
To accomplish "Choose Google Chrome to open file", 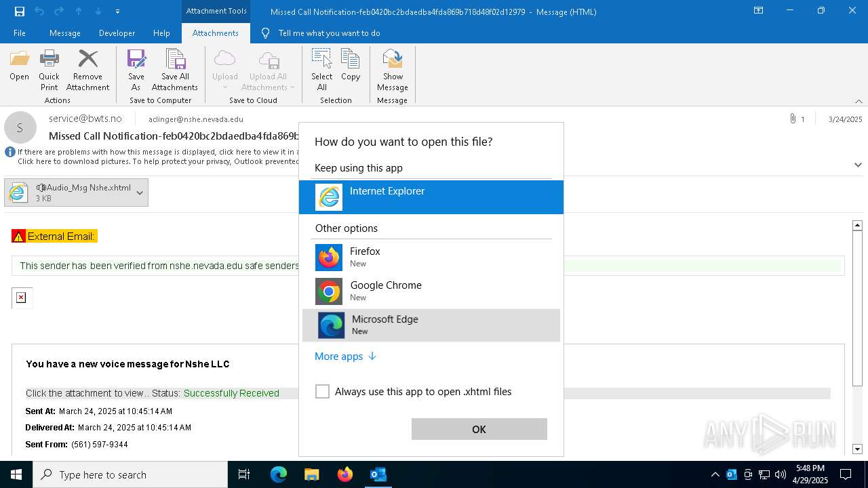I will coord(431,291).
